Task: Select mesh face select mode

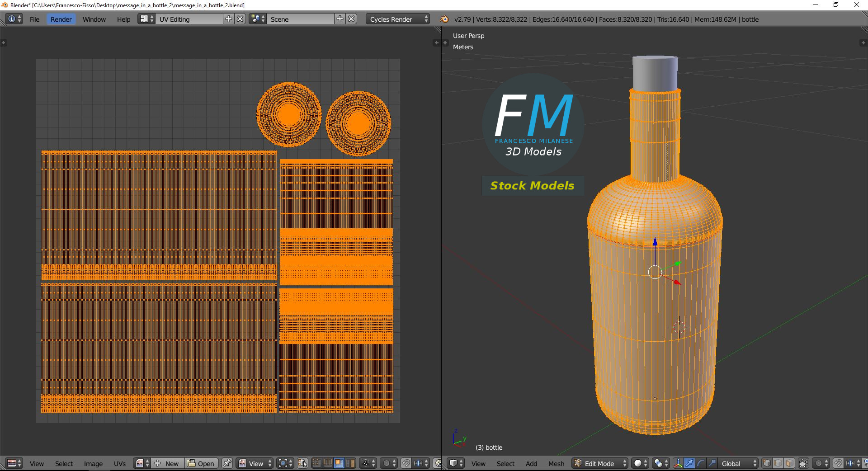Action: coord(789,463)
